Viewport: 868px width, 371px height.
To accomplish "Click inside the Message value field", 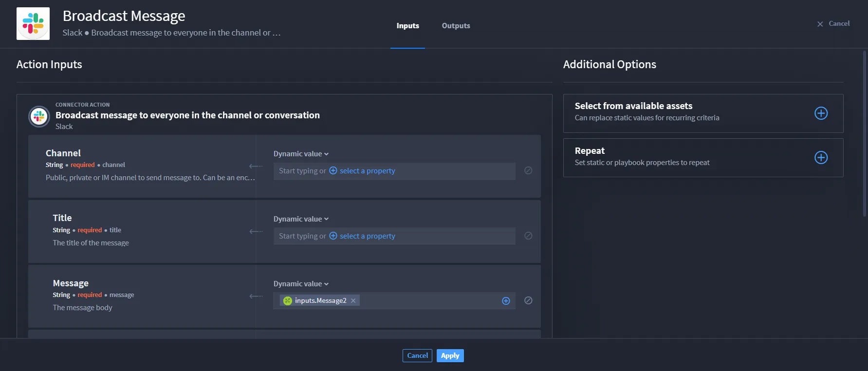I will (394, 301).
